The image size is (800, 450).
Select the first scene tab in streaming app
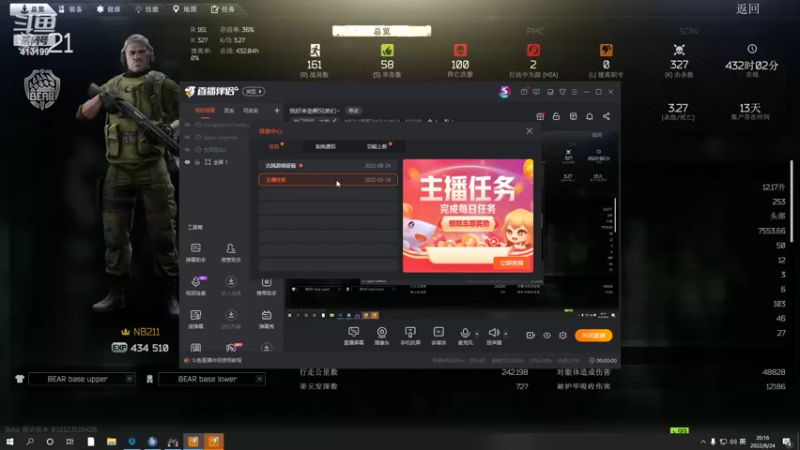pos(205,110)
